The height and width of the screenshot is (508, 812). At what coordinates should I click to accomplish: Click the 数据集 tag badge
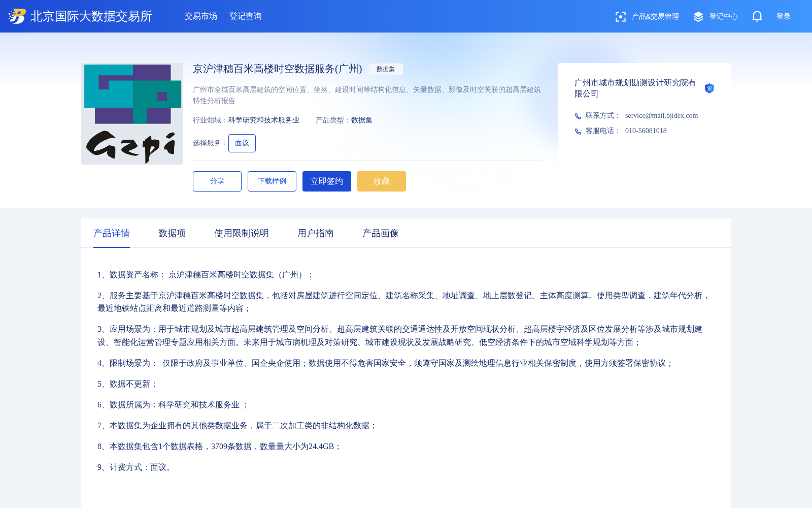(386, 69)
